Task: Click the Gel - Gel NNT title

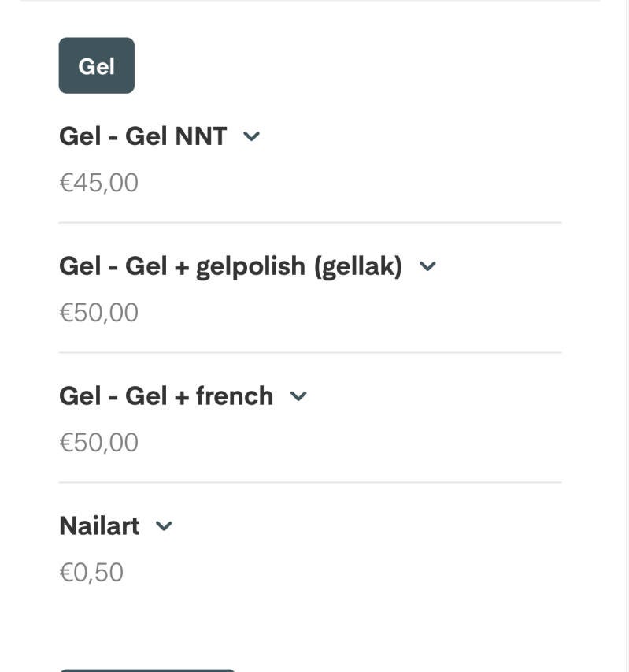Action: pyautogui.click(x=142, y=136)
